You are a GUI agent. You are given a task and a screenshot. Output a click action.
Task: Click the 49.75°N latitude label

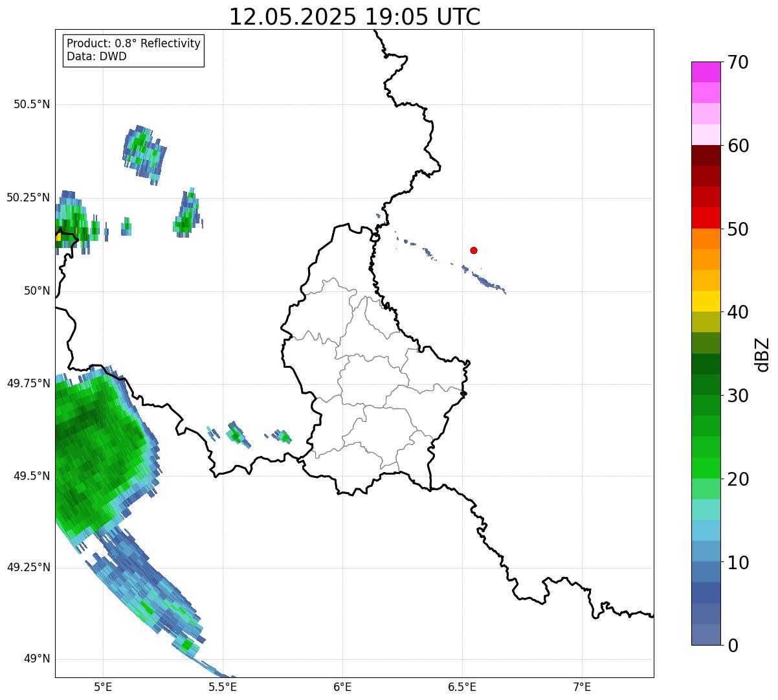[x=28, y=383]
